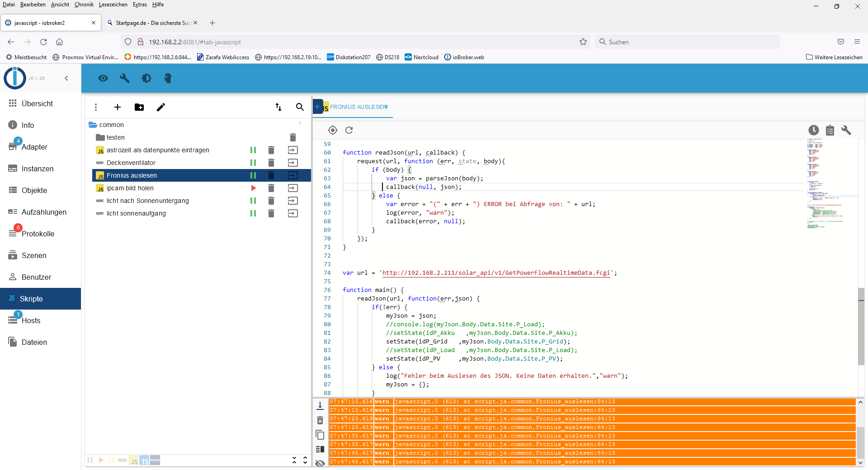Image resolution: width=868 pixels, height=470 pixels.
Task: Open Übersicht in sidebar
Action: (41, 103)
